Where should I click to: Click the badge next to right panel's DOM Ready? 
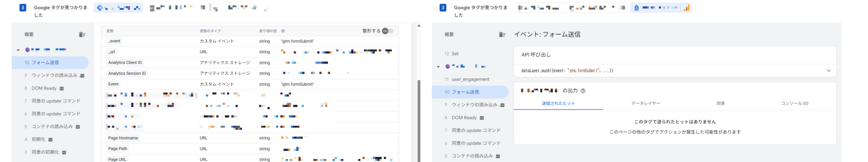pyautogui.click(x=482, y=118)
